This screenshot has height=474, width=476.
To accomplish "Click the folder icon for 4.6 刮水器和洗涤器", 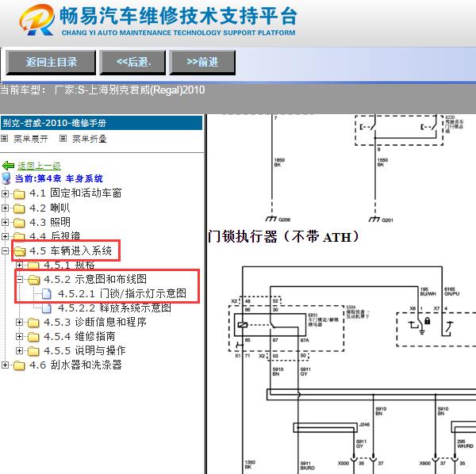I will point(19,365).
